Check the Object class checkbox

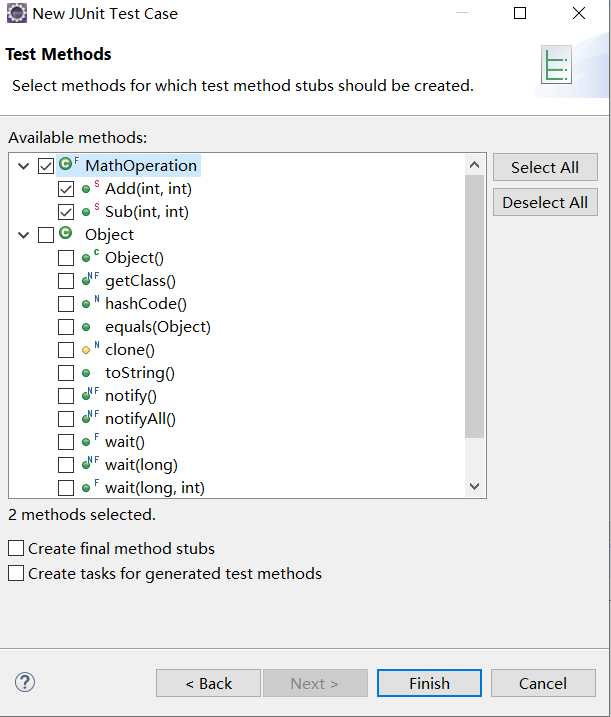(46, 235)
